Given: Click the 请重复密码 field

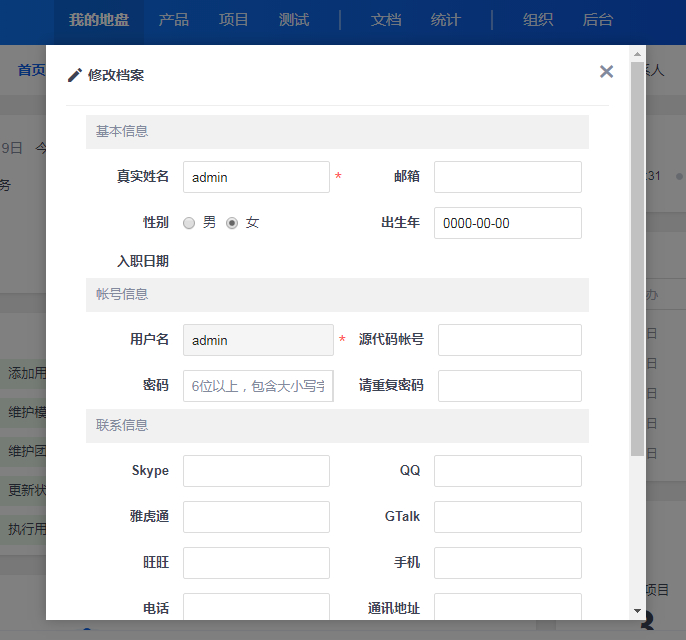Looking at the screenshot, I should [x=509, y=386].
